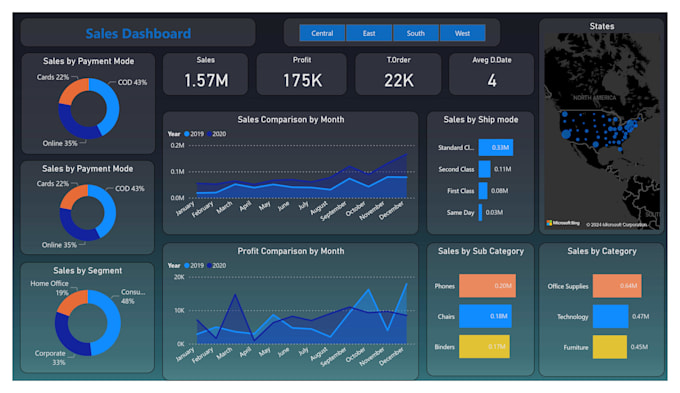680x393 pixels.
Task: Click the Sales Comparison by Month title
Action: click(291, 119)
